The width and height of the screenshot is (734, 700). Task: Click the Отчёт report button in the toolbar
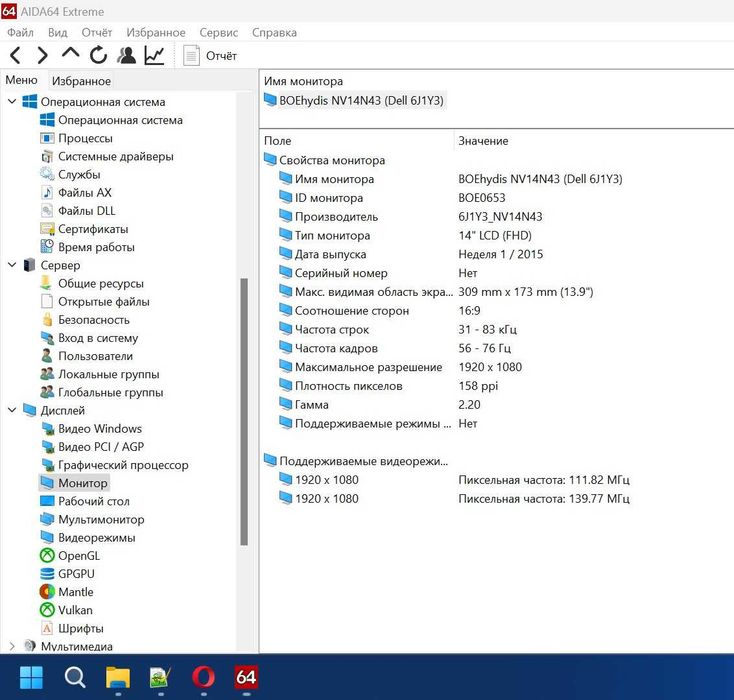tap(210, 56)
